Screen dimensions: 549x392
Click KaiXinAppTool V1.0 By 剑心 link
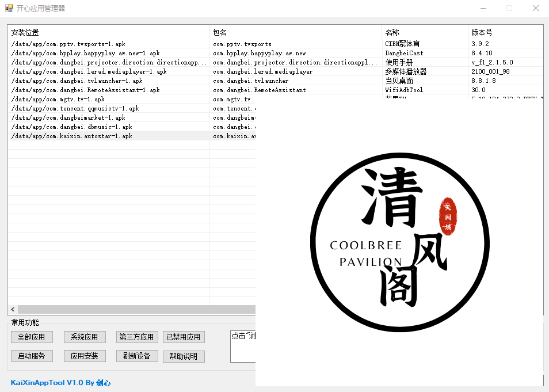[60, 383]
